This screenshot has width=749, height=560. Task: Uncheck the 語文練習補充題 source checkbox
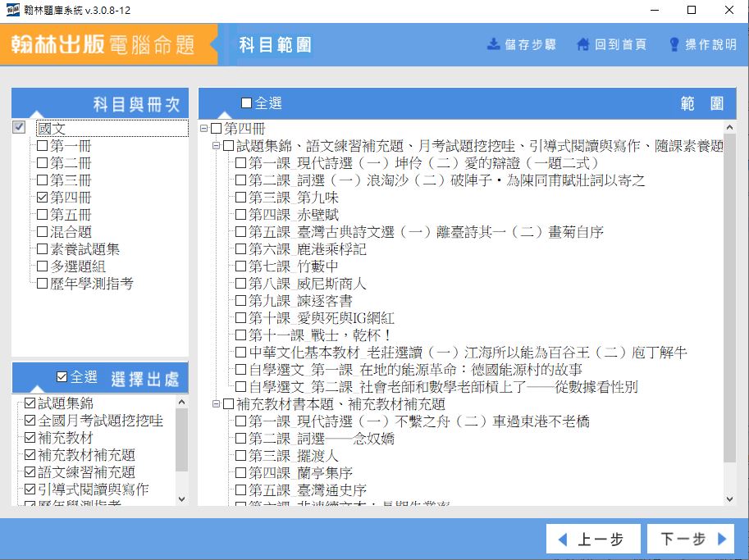pos(30,472)
